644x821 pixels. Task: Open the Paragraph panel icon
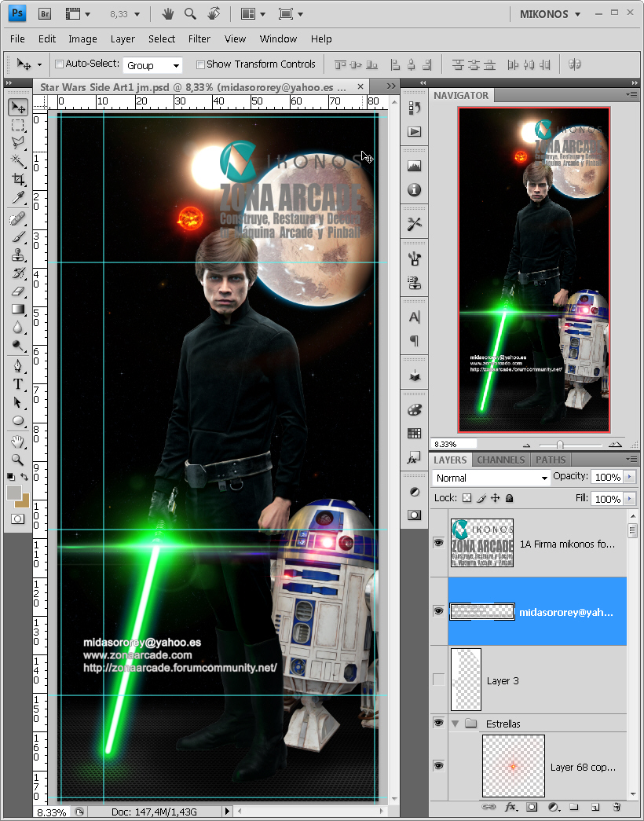click(x=414, y=341)
